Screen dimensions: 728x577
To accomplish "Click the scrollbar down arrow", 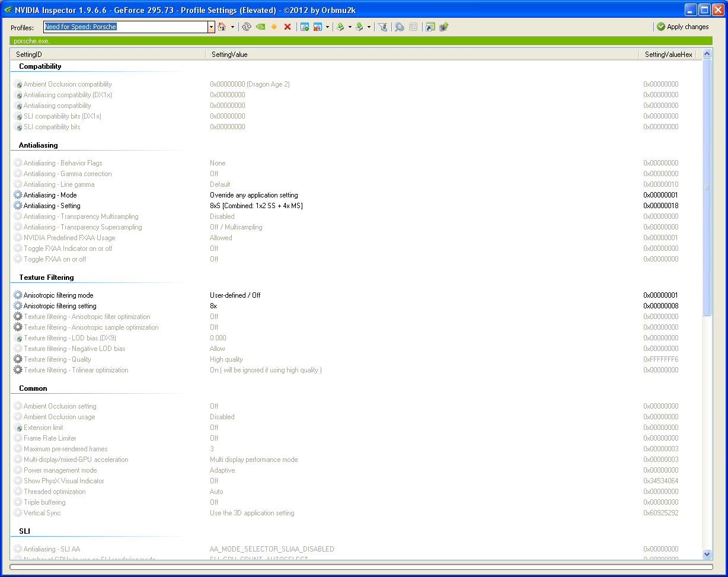I will tap(707, 554).
